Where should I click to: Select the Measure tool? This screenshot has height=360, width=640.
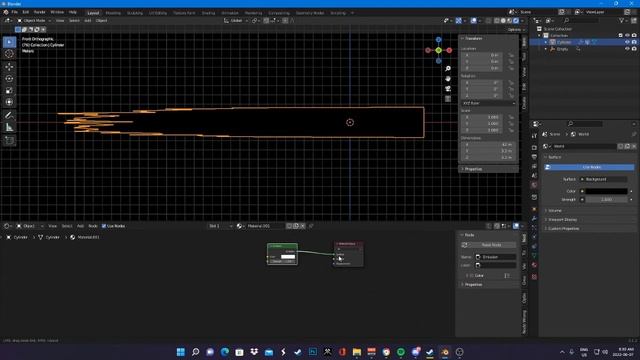pos(9,127)
